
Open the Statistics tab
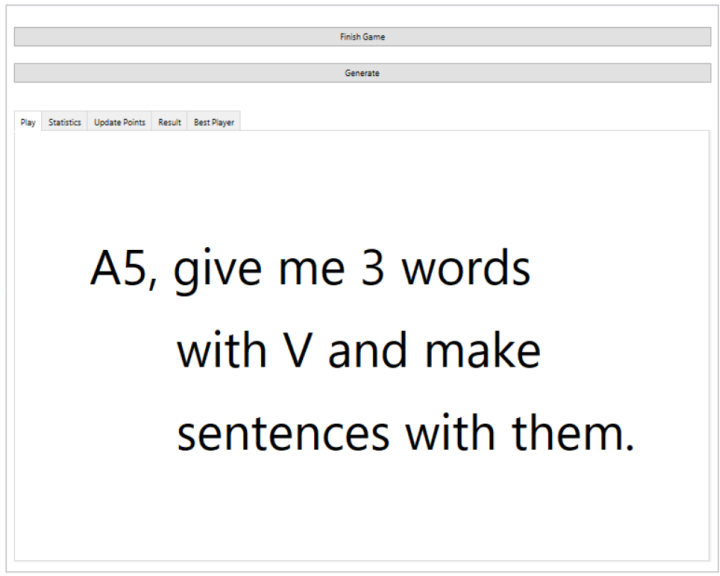pyautogui.click(x=64, y=123)
